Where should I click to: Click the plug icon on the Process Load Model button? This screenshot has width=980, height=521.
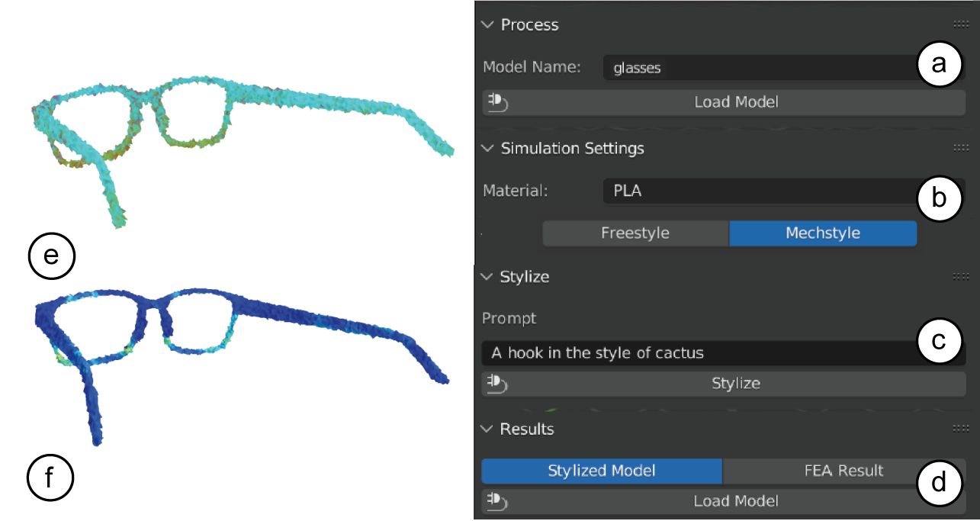[496, 101]
